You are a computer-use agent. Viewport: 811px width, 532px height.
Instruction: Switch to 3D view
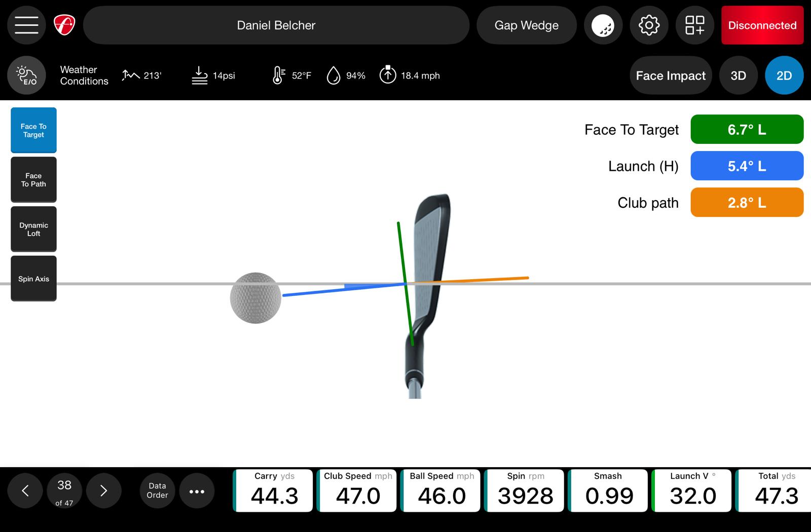tap(738, 75)
